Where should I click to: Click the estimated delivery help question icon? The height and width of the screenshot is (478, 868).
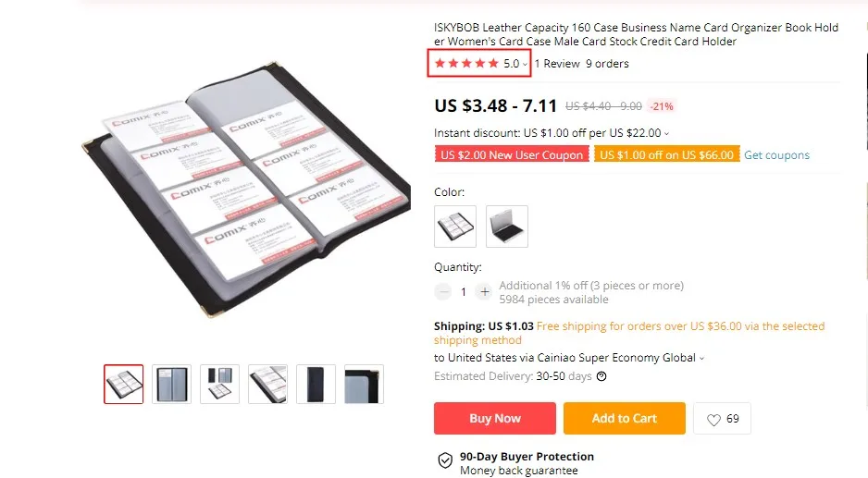tap(601, 376)
